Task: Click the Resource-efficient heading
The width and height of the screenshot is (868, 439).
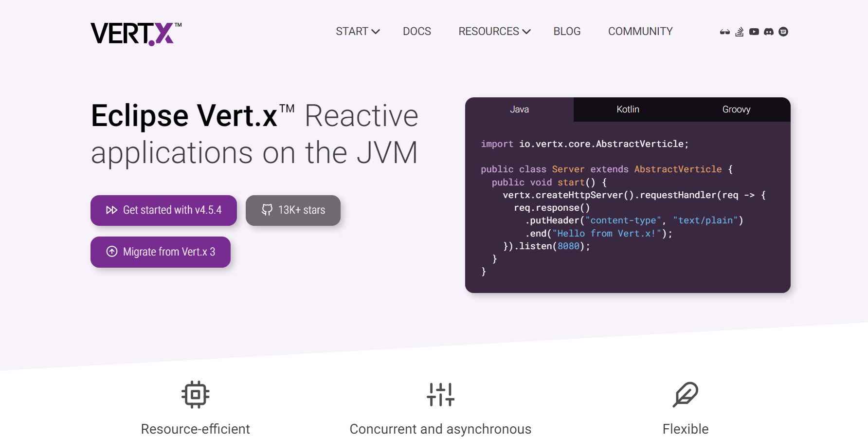Action: pos(196,429)
